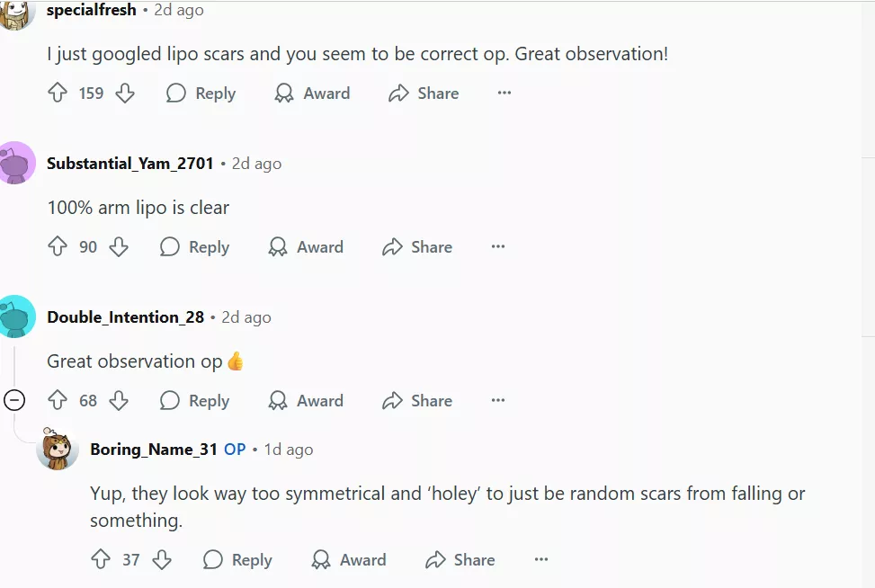Open Boring_Name_31's username link

click(154, 450)
